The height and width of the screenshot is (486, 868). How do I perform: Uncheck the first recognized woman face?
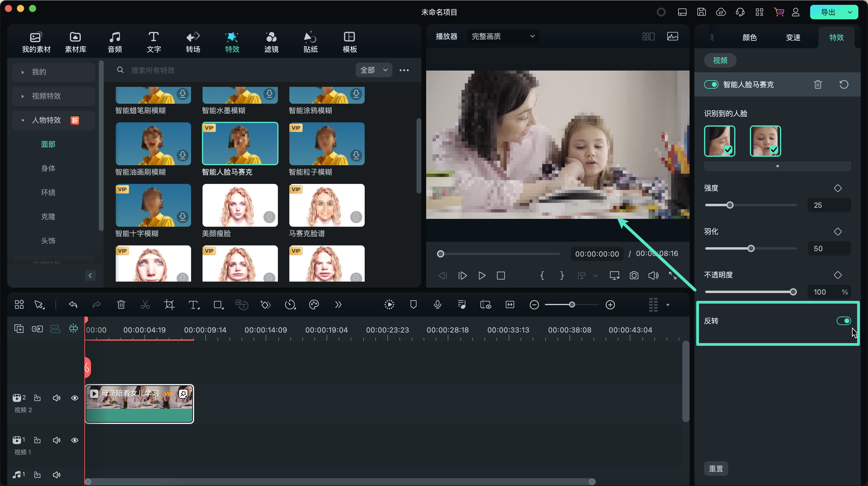click(719, 141)
